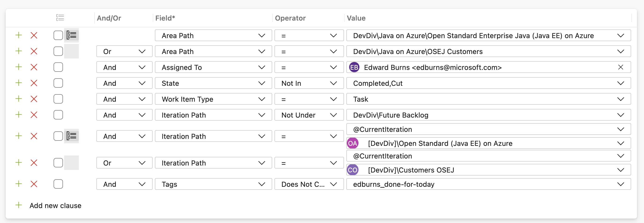
Task: Expand the Does Not Contain operator dropdown
Action: pos(309,184)
